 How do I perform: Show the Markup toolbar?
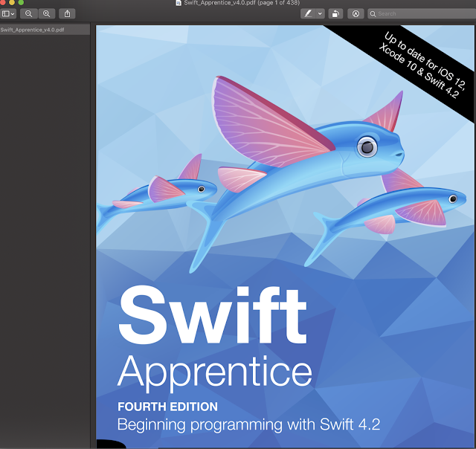[356, 13]
